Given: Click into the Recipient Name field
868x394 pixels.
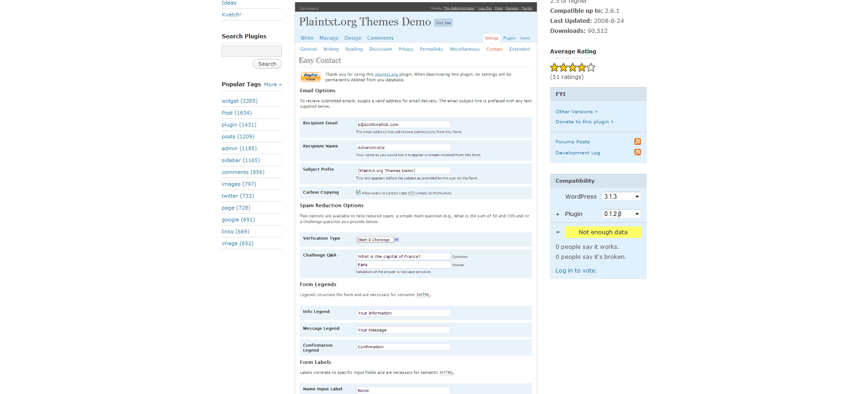Looking at the screenshot, I should pyautogui.click(x=403, y=147).
